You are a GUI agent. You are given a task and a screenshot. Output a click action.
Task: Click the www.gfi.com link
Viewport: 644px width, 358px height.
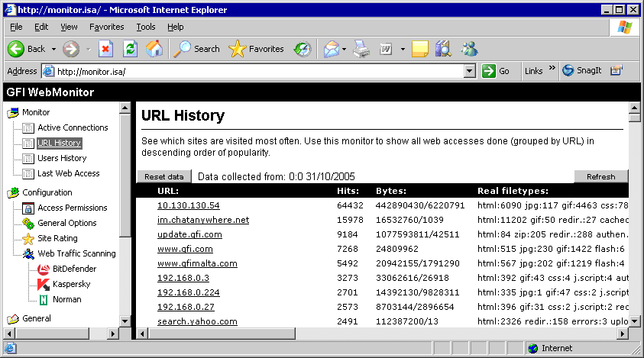pos(185,249)
